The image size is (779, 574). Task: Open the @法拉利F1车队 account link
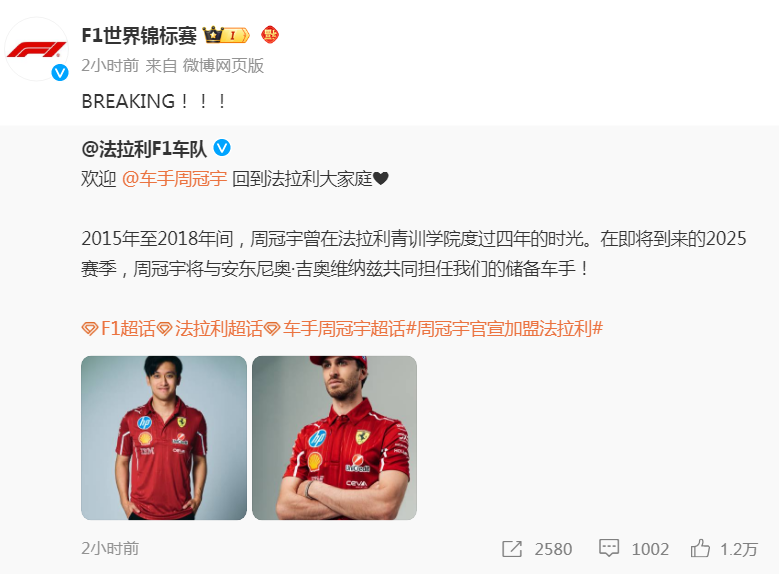[144, 149]
